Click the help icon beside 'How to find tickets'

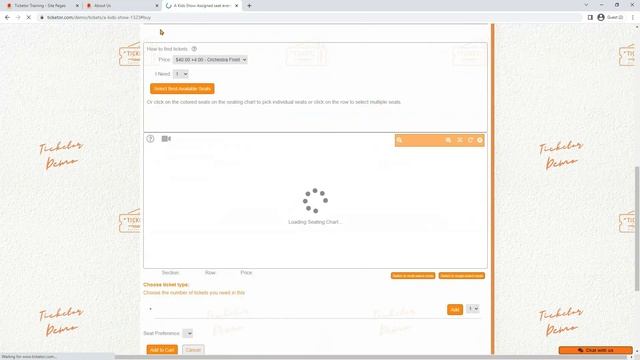coord(194,49)
